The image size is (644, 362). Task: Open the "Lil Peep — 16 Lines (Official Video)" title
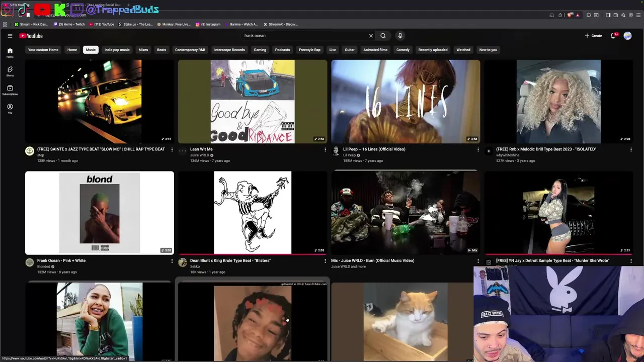(x=374, y=149)
